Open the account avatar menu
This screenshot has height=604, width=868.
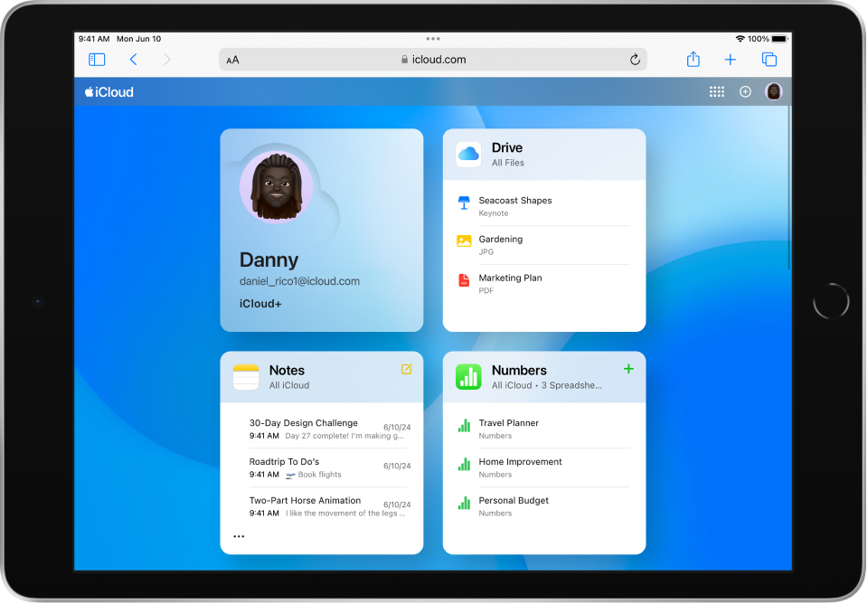(x=773, y=91)
